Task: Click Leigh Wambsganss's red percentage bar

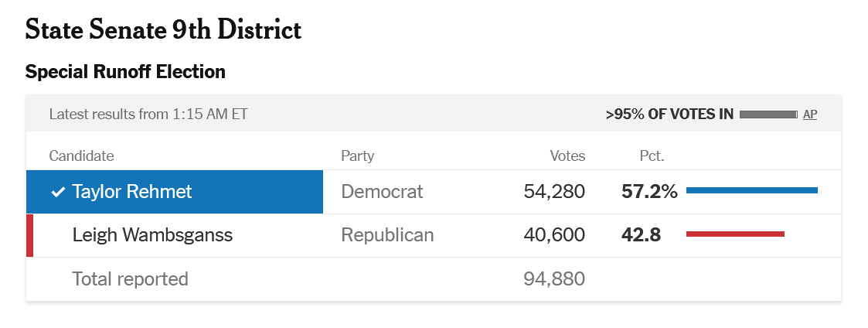Action: click(x=735, y=234)
